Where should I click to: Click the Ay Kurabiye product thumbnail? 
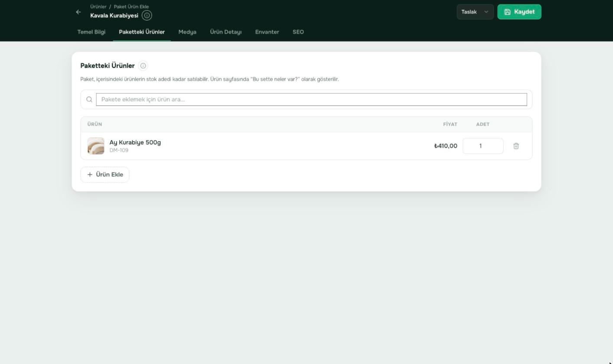[96, 146]
